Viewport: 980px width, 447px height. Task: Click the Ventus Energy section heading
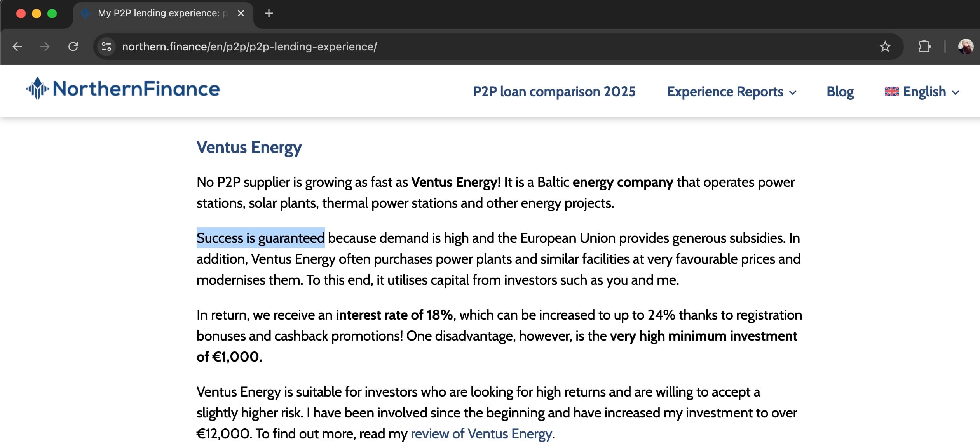point(249,147)
